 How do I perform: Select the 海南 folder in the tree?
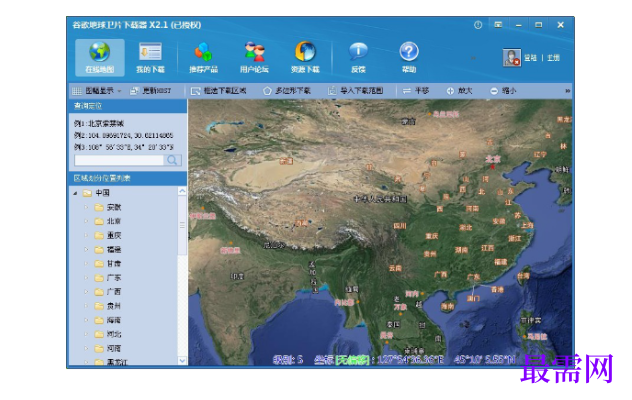108,320
